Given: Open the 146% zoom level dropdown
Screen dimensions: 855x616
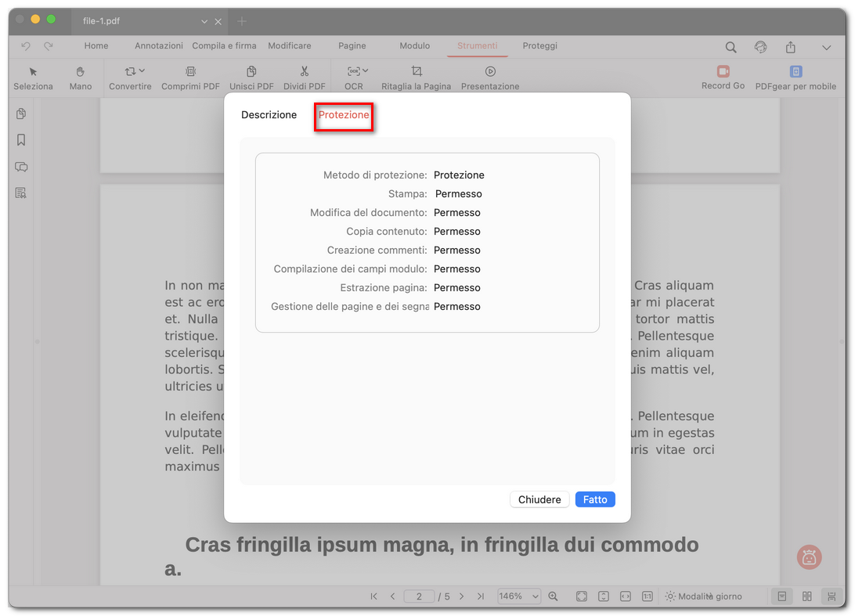Looking at the screenshot, I should pos(518,596).
